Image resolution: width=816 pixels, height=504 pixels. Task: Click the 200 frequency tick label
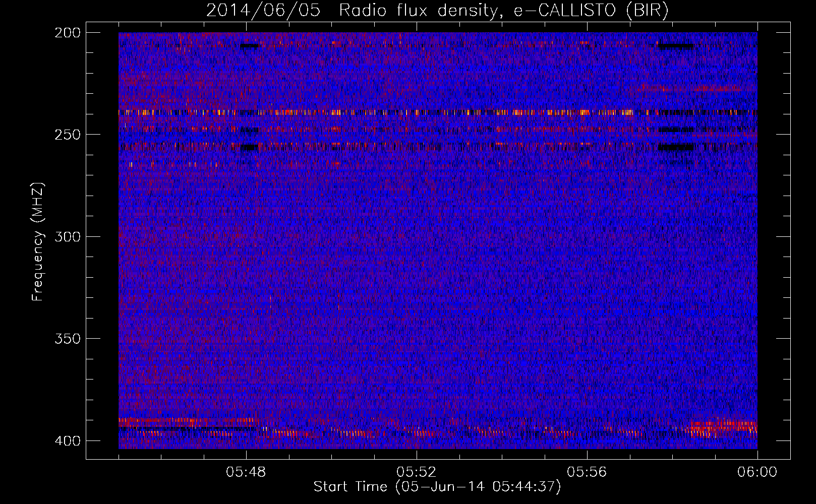[67, 33]
